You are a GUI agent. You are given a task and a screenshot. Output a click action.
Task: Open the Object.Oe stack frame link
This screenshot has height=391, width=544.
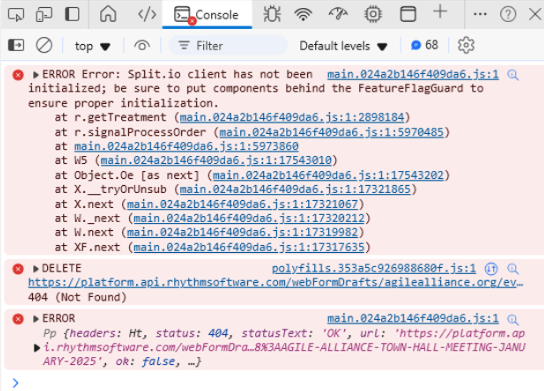pyautogui.click(x=328, y=175)
